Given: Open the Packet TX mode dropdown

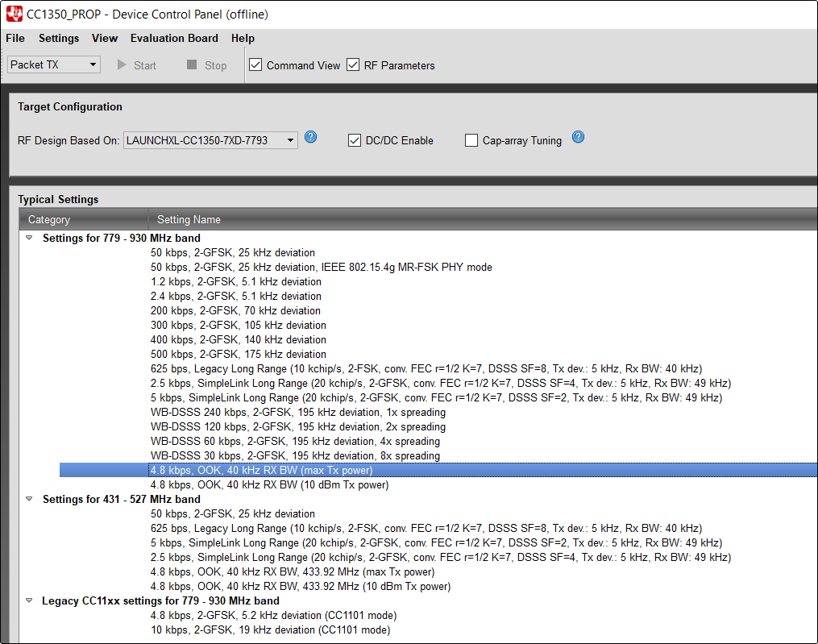Looking at the screenshot, I should pos(54,64).
